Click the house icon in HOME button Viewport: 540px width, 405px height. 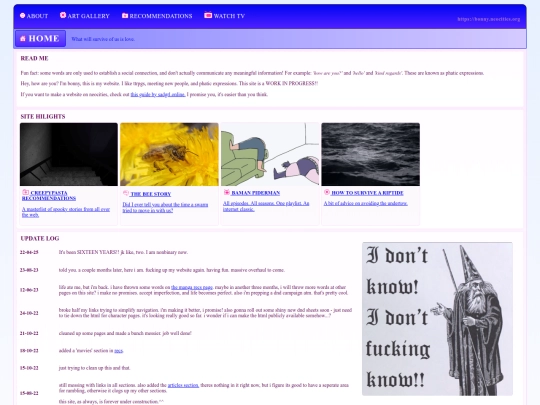click(x=23, y=39)
